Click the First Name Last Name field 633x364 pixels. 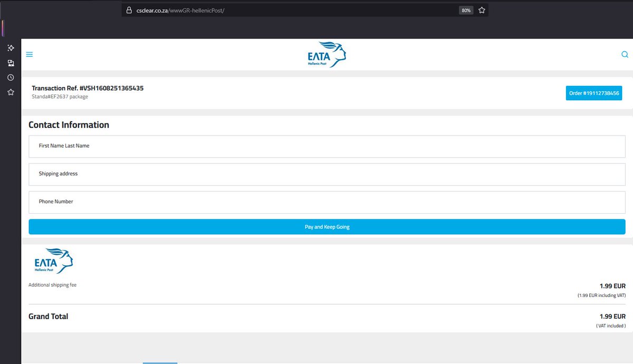pos(327,146)
